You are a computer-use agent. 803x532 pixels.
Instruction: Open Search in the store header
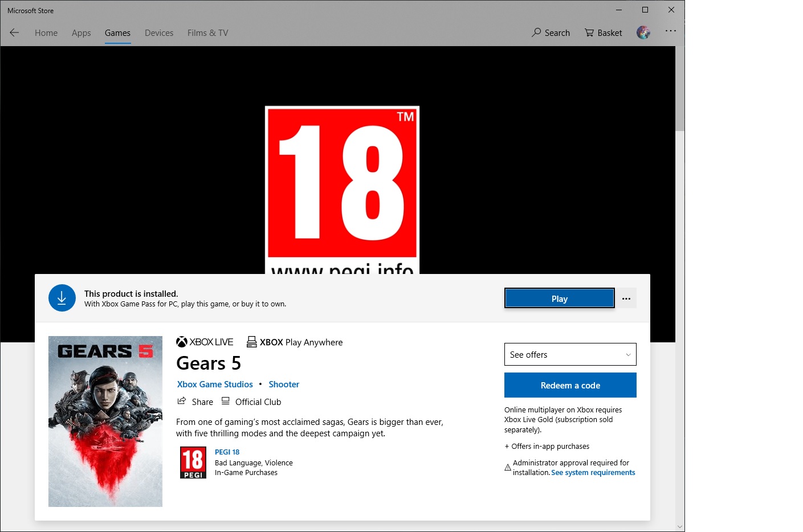551,32
